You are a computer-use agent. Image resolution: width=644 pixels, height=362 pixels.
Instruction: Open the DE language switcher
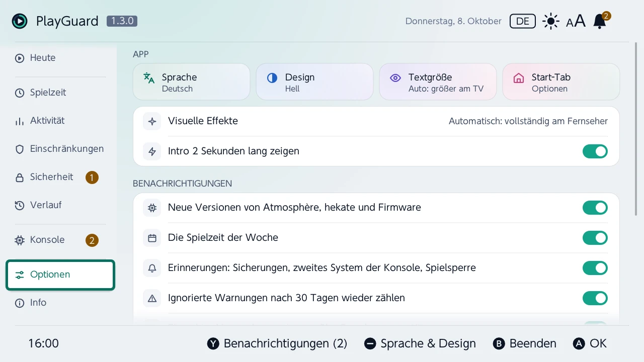pyautogui.click(x=523, y=21)
